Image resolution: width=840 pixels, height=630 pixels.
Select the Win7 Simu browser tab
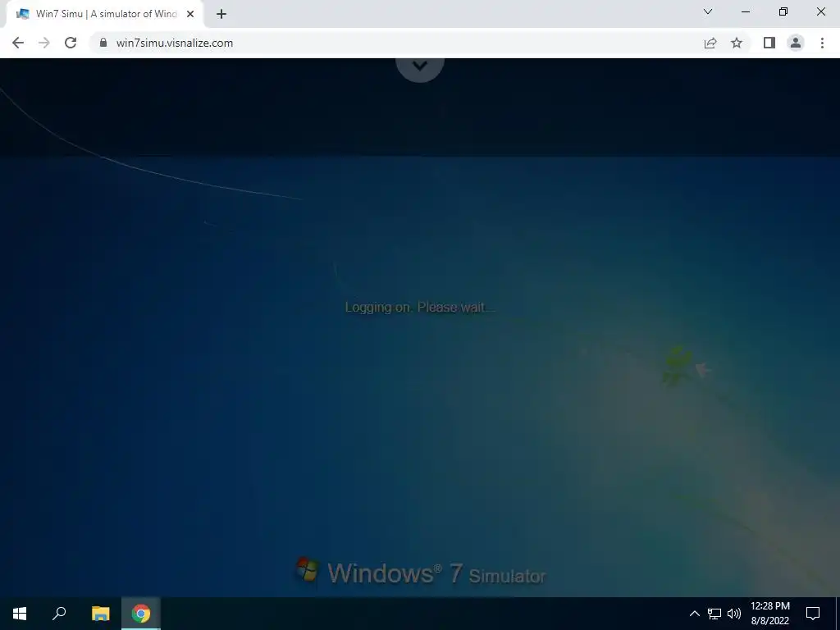(105, 14)
